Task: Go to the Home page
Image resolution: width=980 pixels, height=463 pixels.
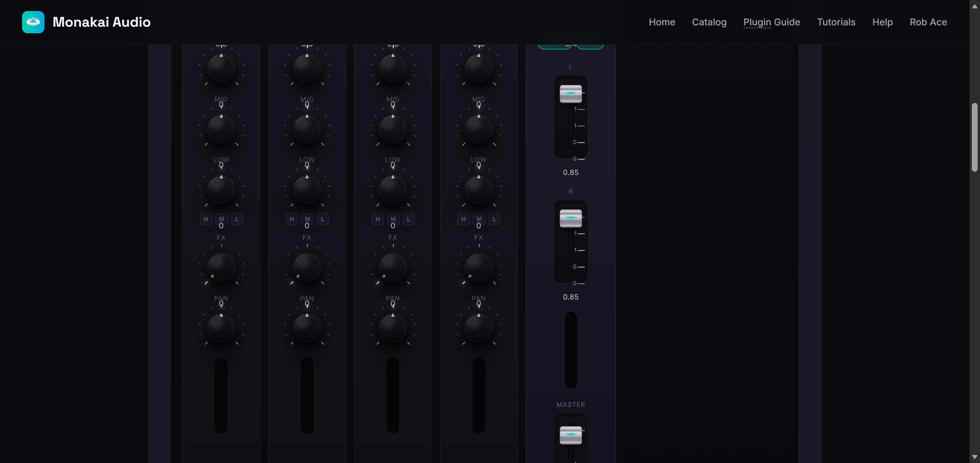Action: tap(662, 22)
